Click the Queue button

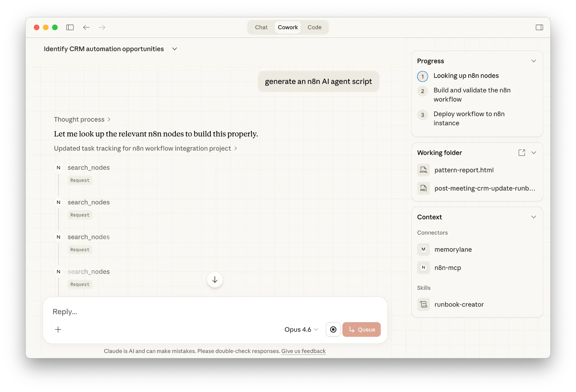click(361, 329)
